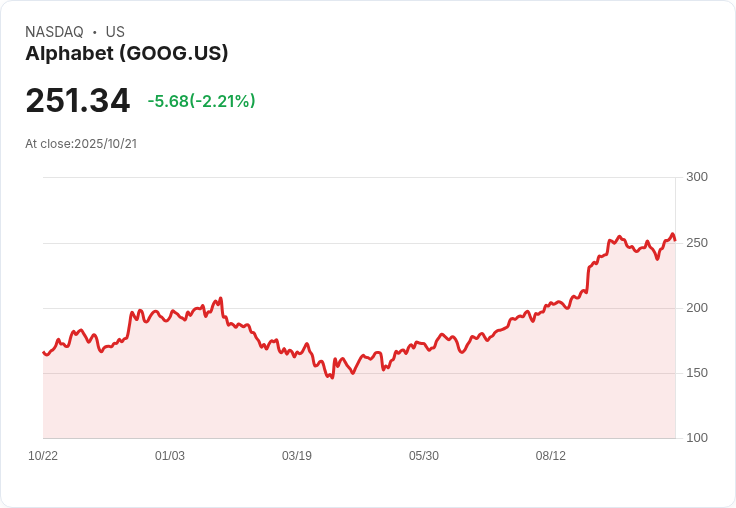This screenshot has height=508, width=736.
Task: Click the 01/03 date axis label
Action: tap(170, 456)
